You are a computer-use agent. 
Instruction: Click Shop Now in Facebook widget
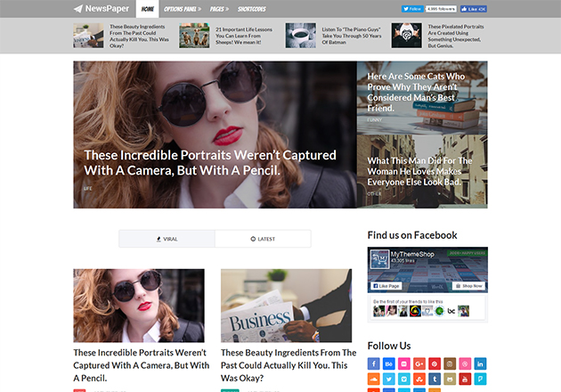468,286
